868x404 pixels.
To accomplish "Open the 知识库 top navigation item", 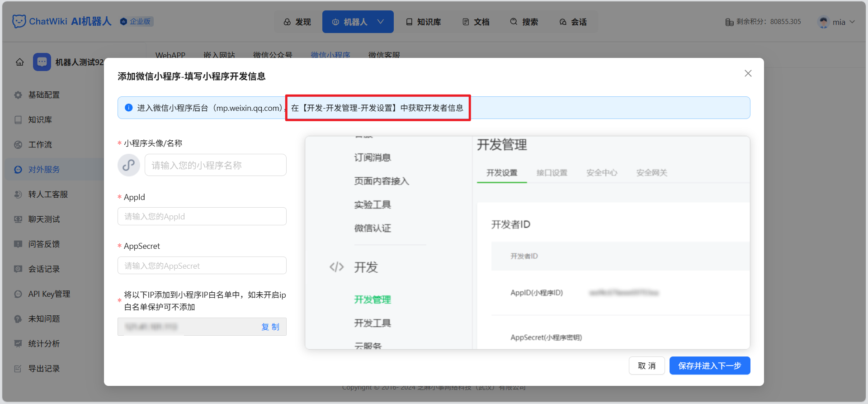I will point(424,22).
